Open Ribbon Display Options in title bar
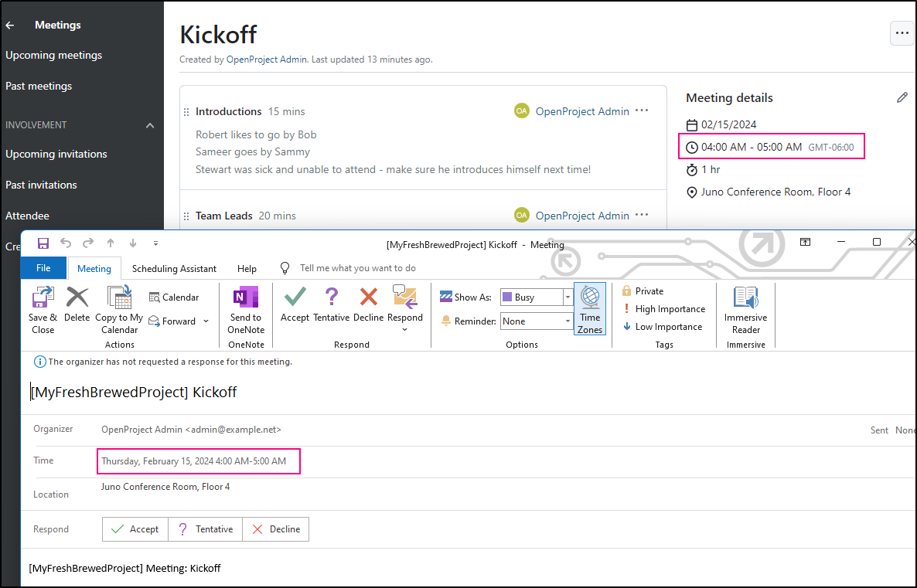 (806, 242)
